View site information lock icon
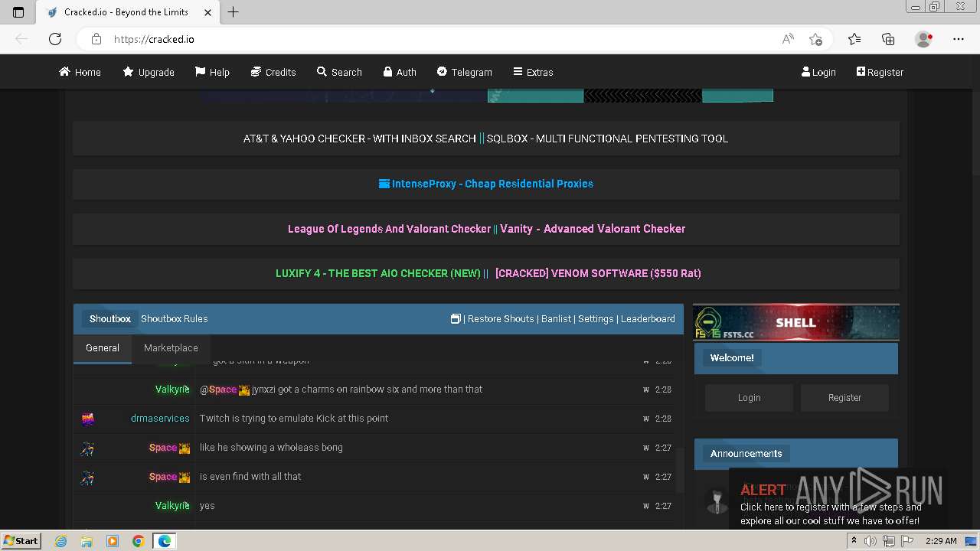The image size is (980, 551). point(96,39)
